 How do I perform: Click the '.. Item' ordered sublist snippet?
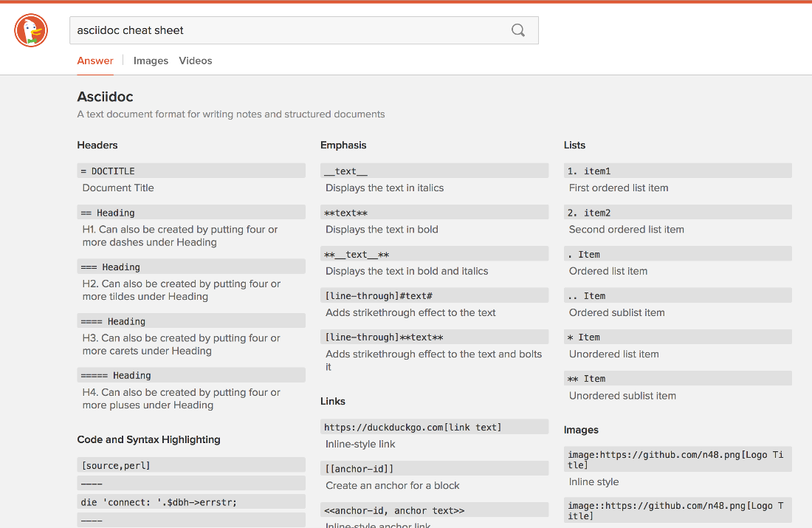pyautogui.click(x=678, y=295)
